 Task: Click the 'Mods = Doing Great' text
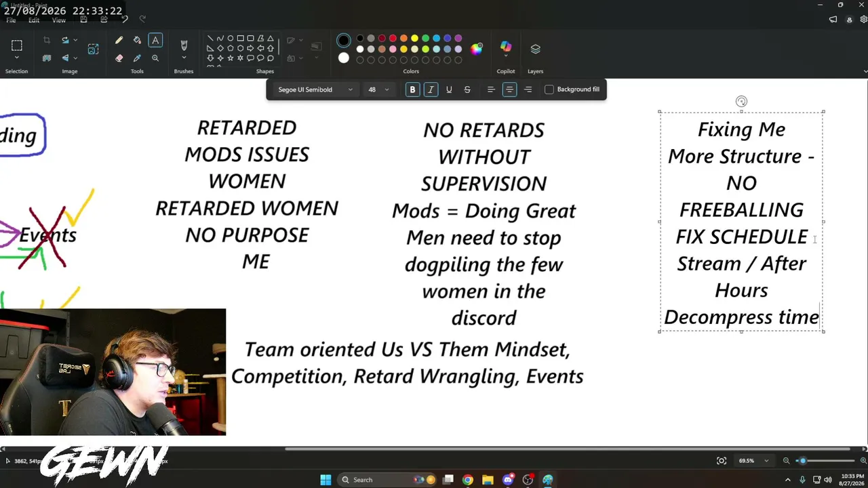click(x=484, y=211)
